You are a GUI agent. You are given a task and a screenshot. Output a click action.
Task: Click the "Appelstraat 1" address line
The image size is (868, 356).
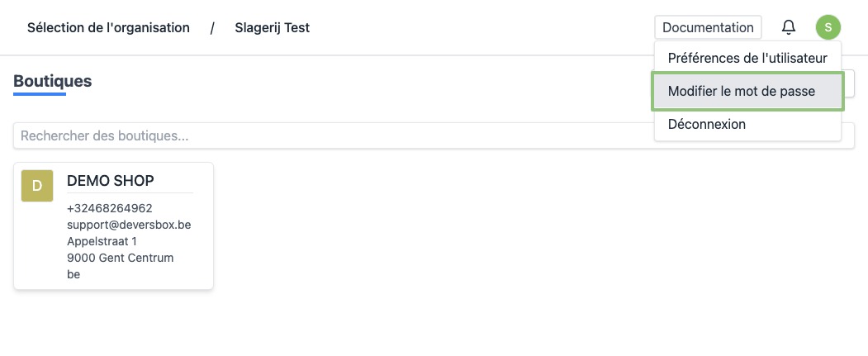tap(102, 241)
